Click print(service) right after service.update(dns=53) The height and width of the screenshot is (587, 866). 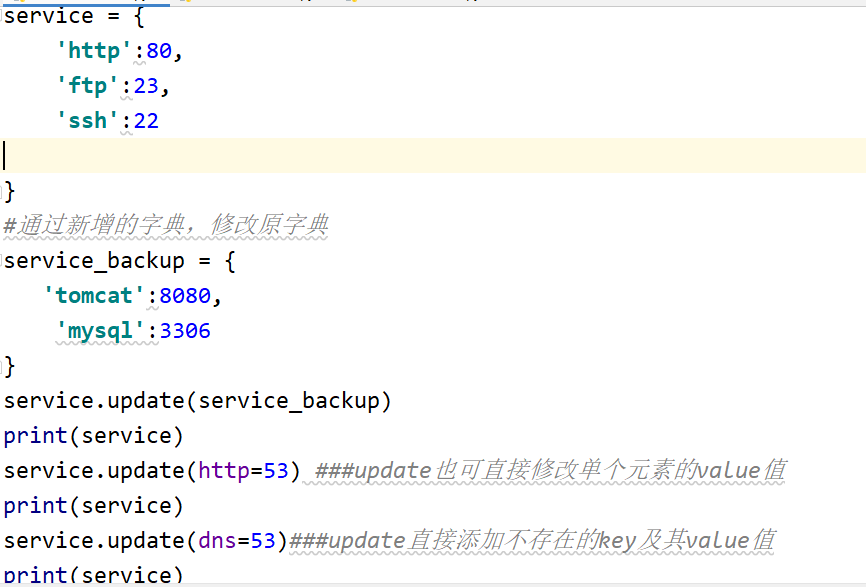pyautogui.click(x=93, y=574)
